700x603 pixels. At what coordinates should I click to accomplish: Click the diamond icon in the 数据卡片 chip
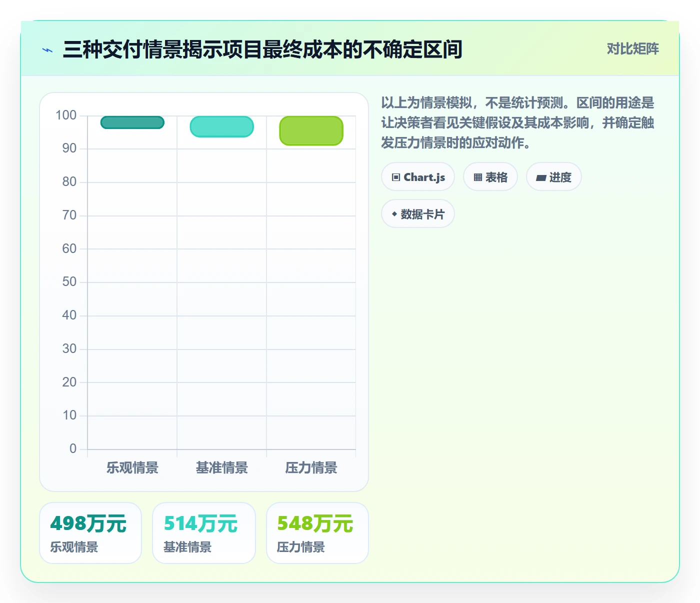coord(394,214)
